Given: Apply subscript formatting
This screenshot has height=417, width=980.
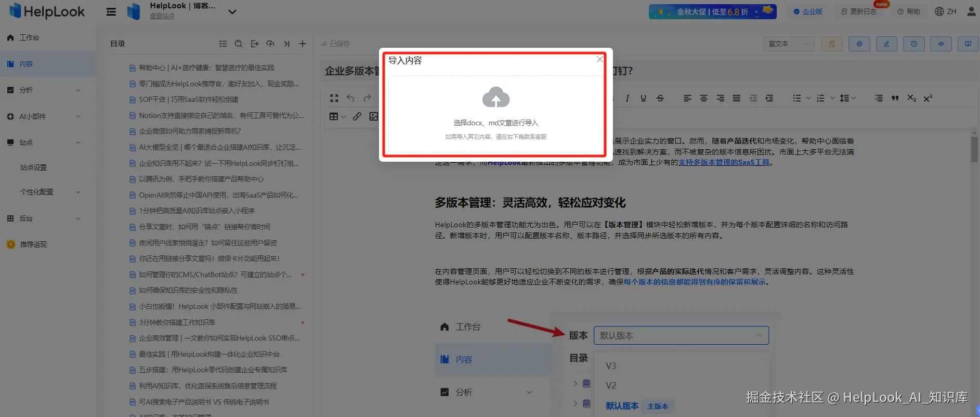Looking at the screenshot, I should coord(911,98).
